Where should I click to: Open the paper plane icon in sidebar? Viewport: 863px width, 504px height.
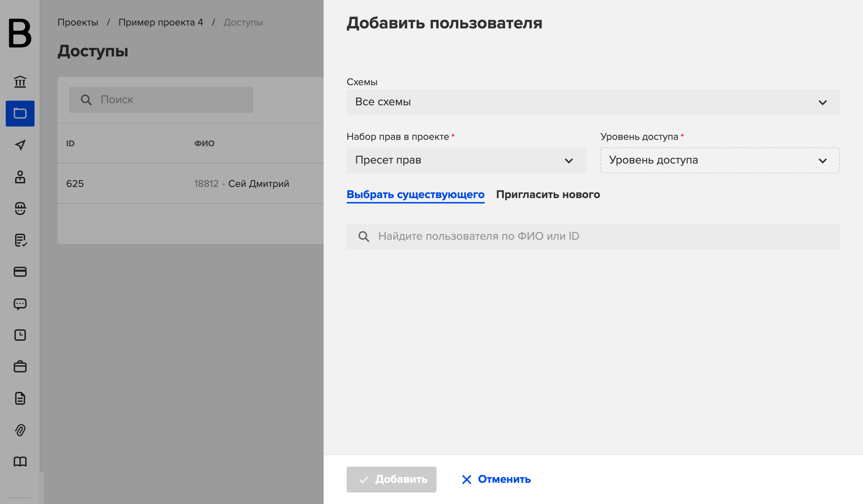click(x=20, y=145)
